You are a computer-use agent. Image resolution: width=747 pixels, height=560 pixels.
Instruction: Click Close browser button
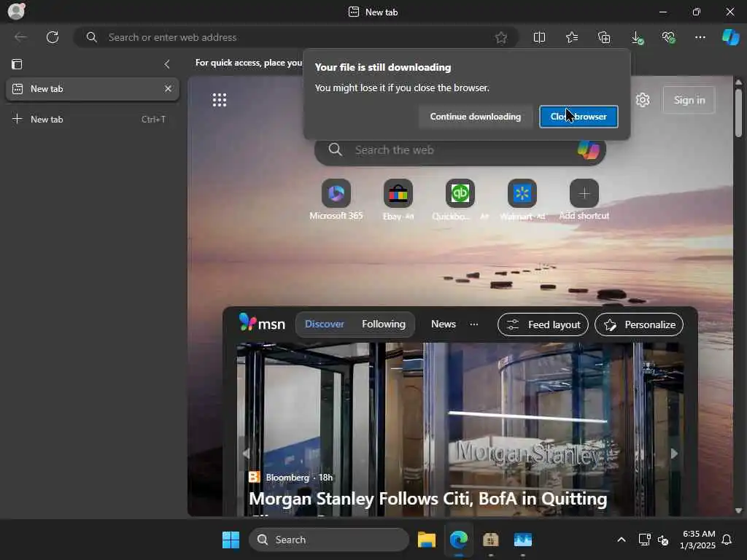(x=578, y=117)
